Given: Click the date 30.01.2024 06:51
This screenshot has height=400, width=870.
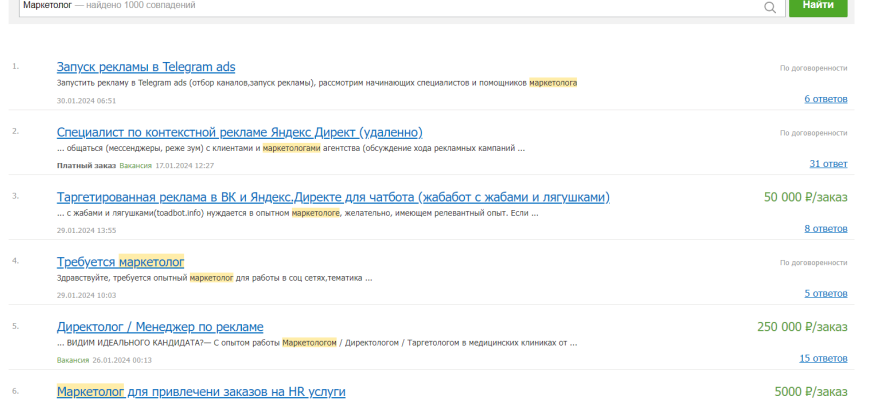Looking at the screenshot, I should (x=86, y=100).
